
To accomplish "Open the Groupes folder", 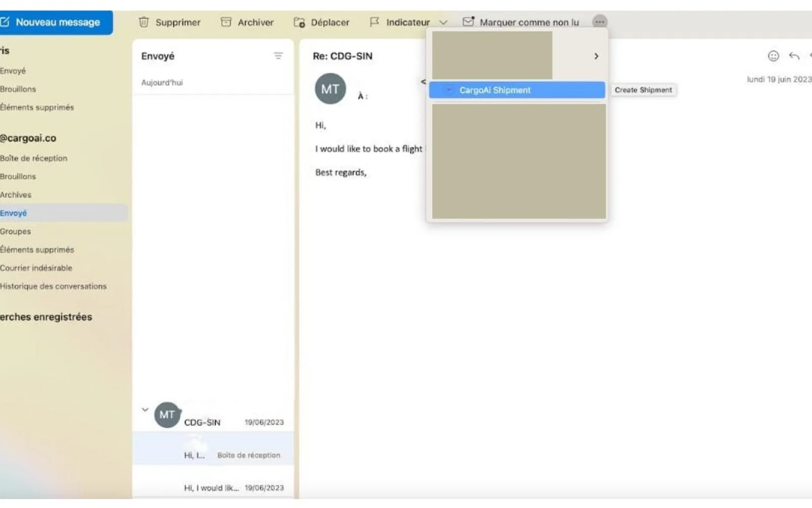I will pos(15,231).
